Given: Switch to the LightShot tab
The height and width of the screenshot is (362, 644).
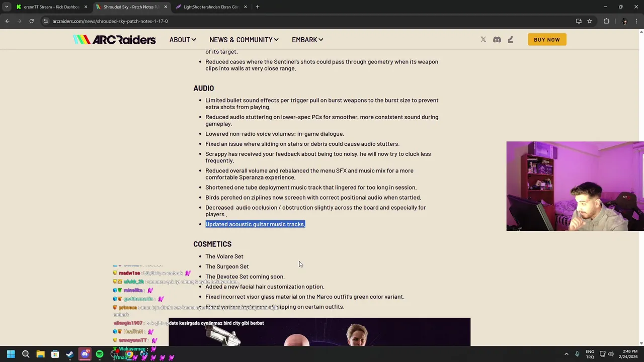Looking at the screenshot, I should click(x=211, y=7).
